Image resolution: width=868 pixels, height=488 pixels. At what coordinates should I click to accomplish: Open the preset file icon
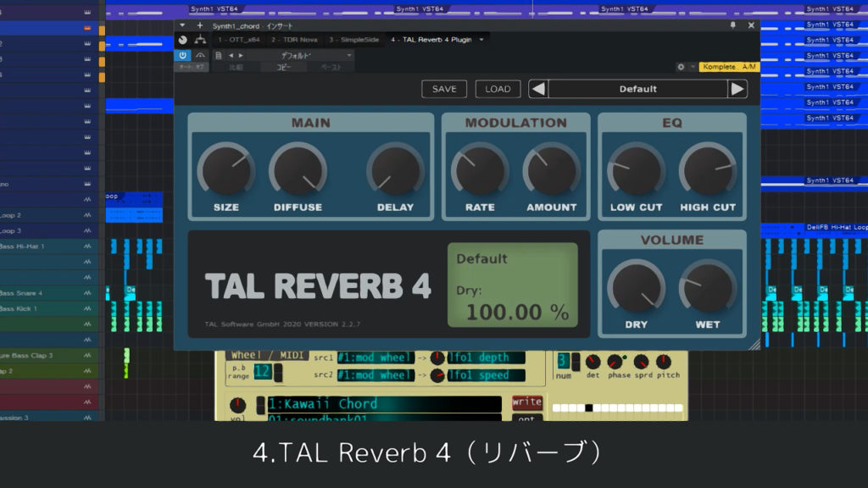click(219, 55)
